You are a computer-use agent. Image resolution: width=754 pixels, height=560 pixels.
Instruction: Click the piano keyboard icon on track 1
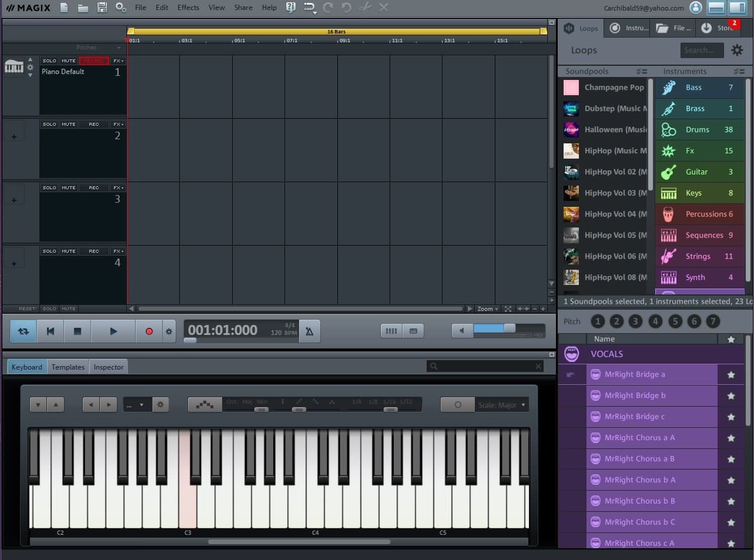coord(14,67)
